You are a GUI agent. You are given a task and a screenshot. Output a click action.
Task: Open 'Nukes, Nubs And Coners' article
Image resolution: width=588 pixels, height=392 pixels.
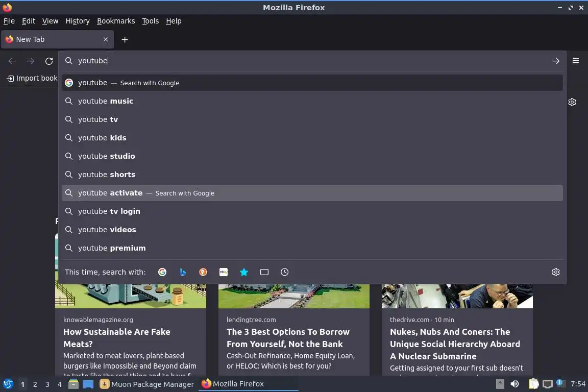(x=455, y=344)
